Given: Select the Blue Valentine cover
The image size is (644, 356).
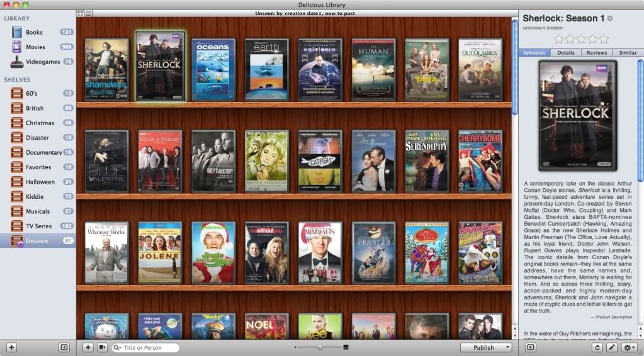Looking at the screenshot, I should coord(107,161).
